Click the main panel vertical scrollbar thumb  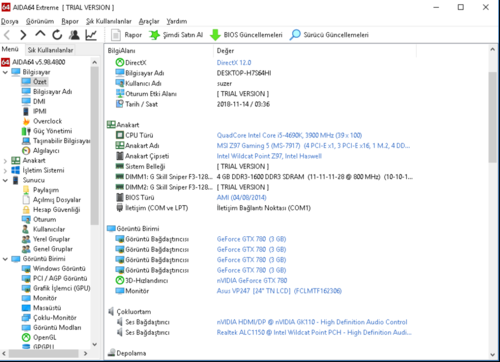pos(493,117)
